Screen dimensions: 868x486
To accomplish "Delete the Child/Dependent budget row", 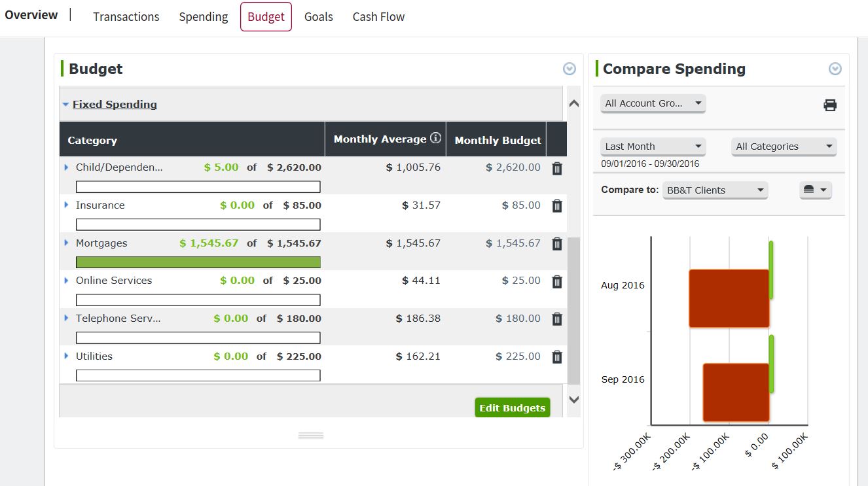I will point(557,169).
